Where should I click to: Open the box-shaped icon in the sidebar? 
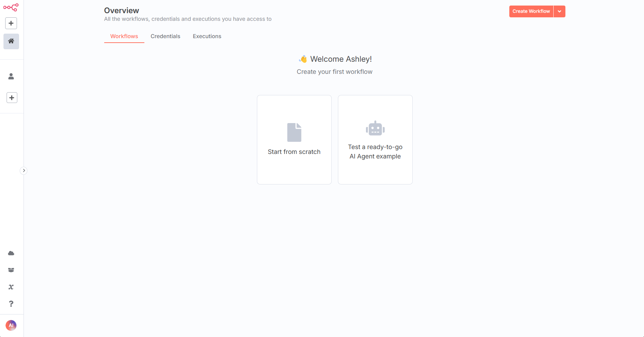[x=11, y=270]
